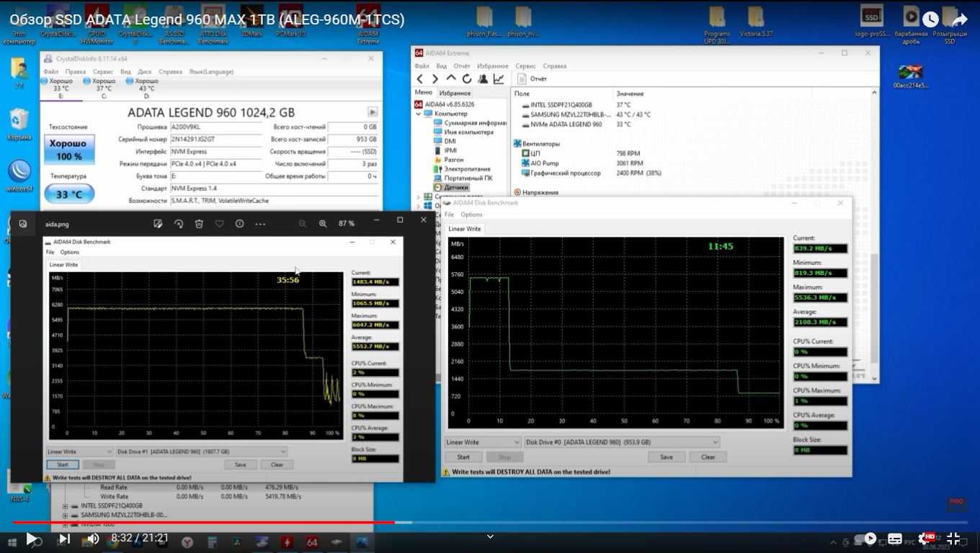Open Linear Write dropdown in the right benchmark

click(x=483, y=442)
